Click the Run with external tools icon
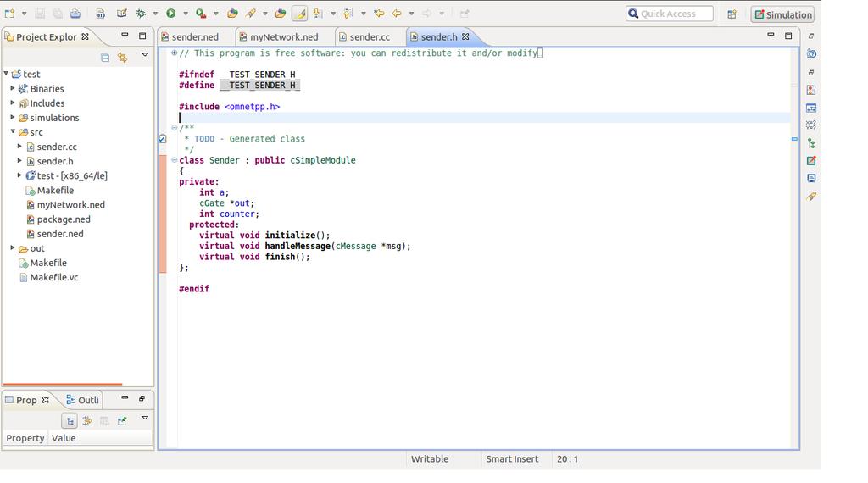868x483 pixels. tap(201, 14)
